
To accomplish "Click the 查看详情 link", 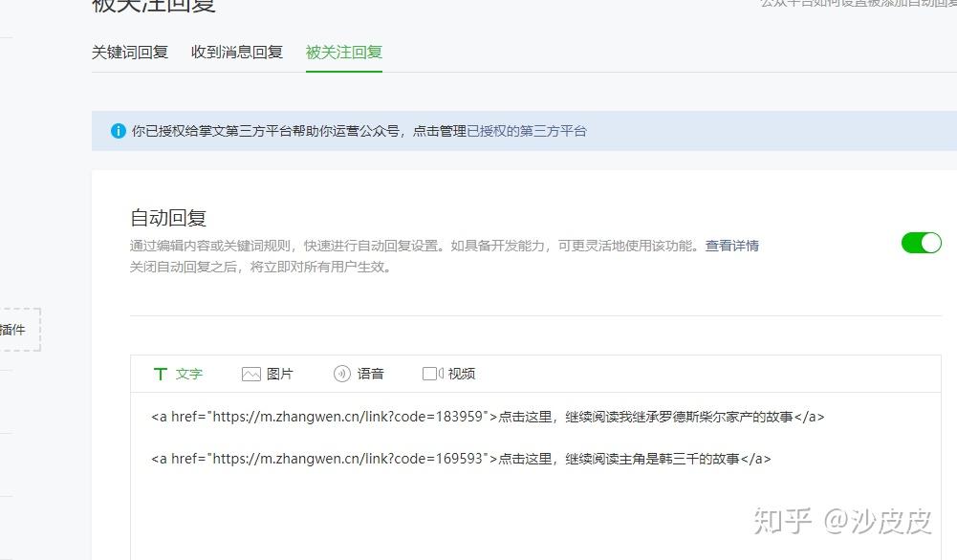I will (732, 246).
